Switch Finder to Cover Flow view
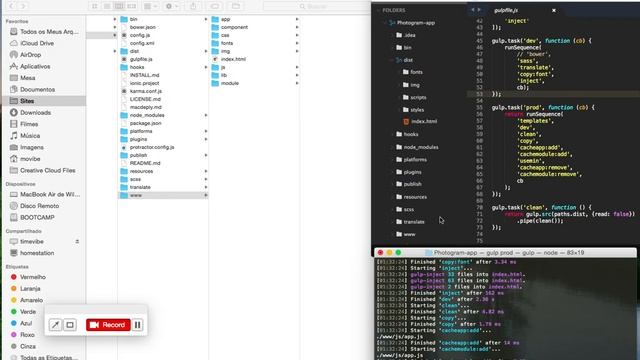This screenshot has height=360, width=640. [x=131, y=6]
